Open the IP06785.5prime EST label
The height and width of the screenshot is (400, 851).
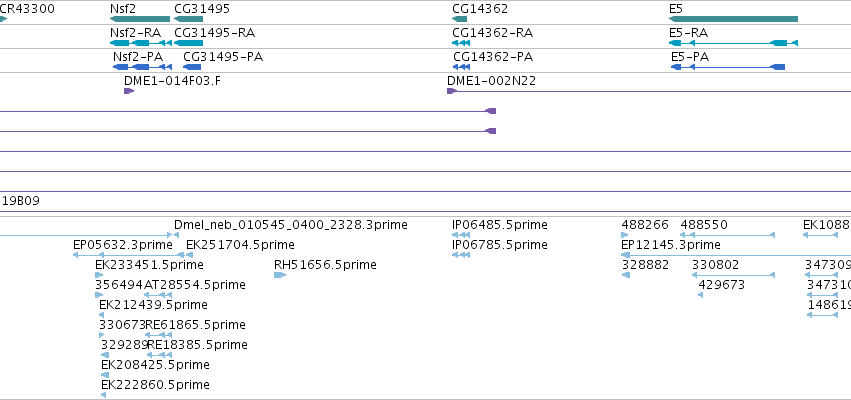(x=500, y=245)
